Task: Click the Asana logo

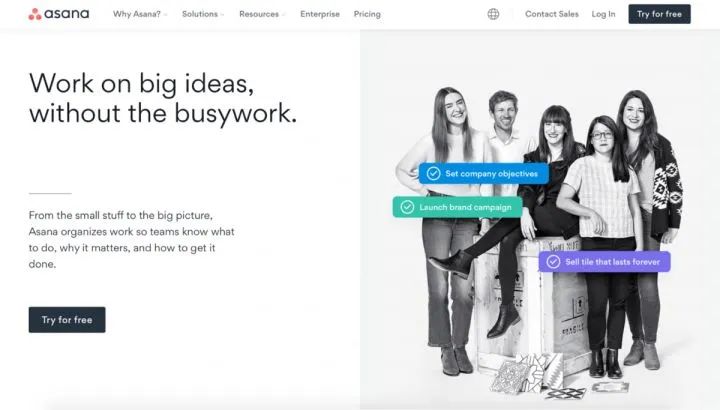Action: coord(59,14)
